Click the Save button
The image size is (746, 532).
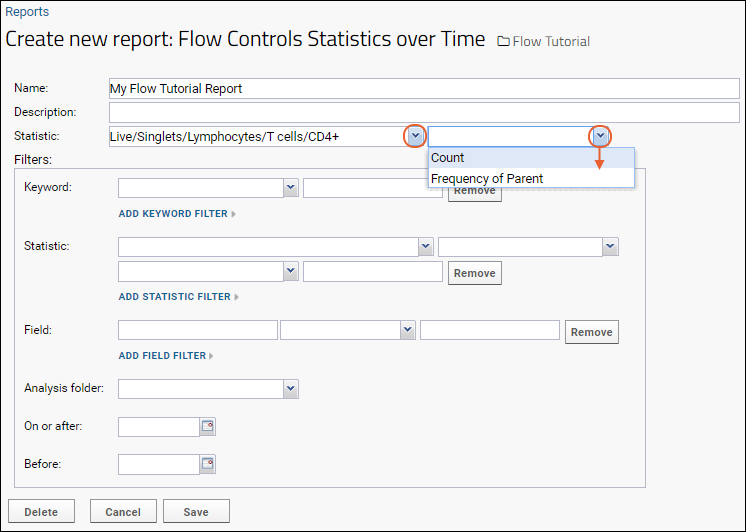point(196,512)
